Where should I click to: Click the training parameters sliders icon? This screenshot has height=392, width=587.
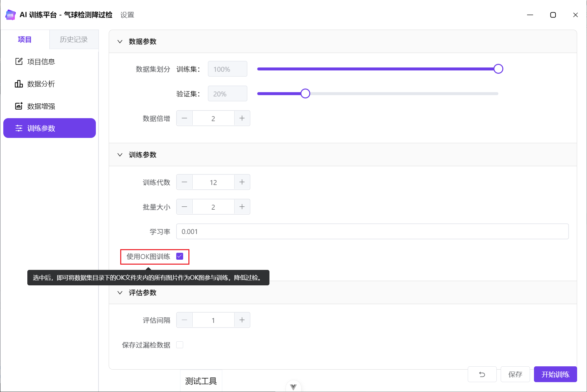point(19,128)
